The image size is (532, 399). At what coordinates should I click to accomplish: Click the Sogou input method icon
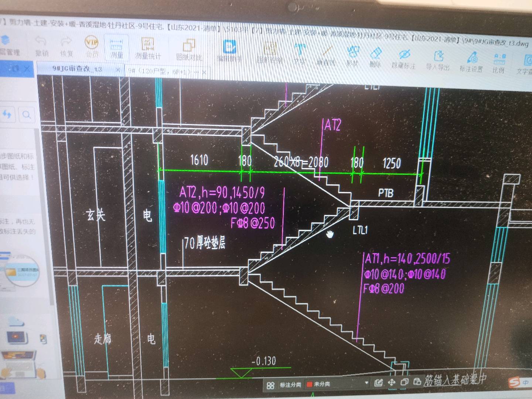point(514,382)
